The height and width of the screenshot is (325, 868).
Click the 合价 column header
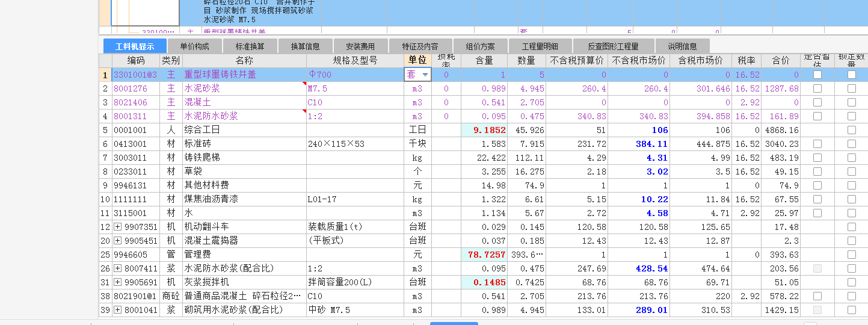[x=781, y=61]
